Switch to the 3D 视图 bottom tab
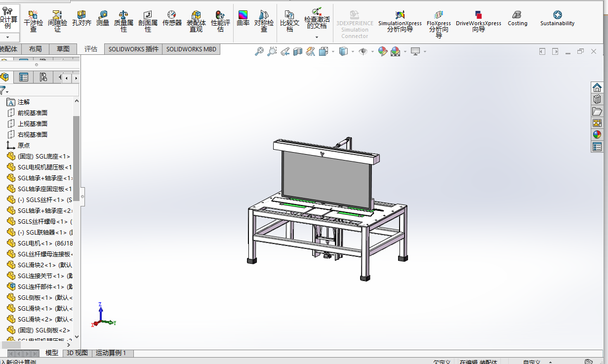 78,353
